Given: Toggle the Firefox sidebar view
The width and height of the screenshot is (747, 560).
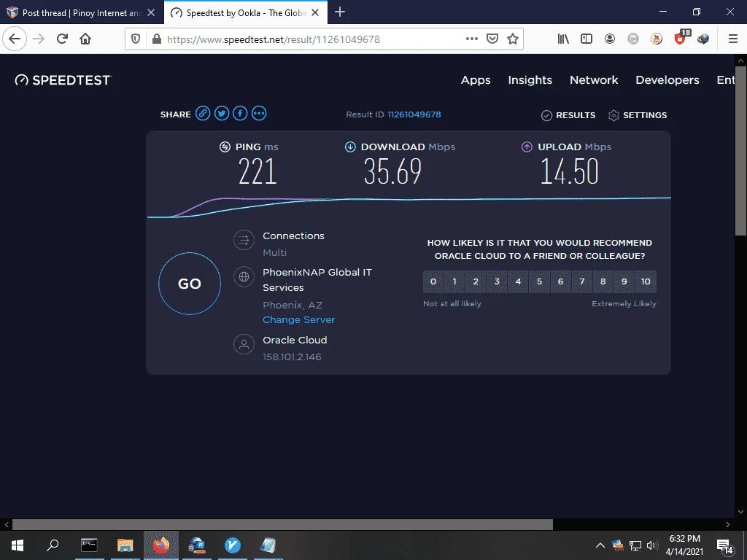Looking at the screenshot, I should click(x=587, y=39).
